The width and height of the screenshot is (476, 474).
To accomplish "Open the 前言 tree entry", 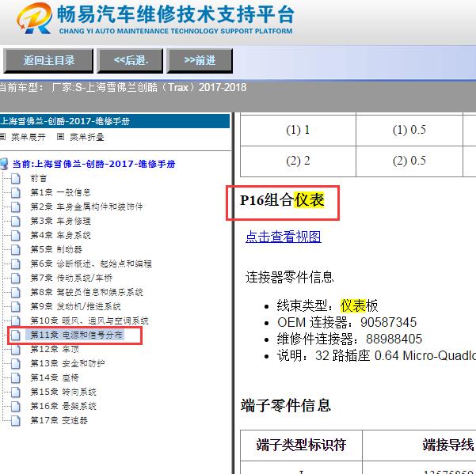I will (38, 179).
